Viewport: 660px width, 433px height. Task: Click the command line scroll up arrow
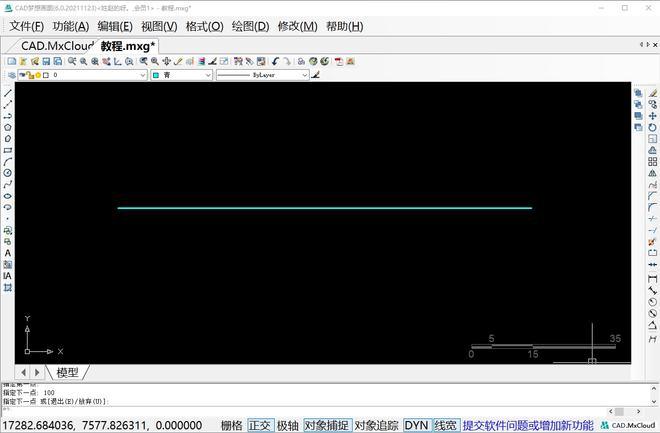coord(654,389)
